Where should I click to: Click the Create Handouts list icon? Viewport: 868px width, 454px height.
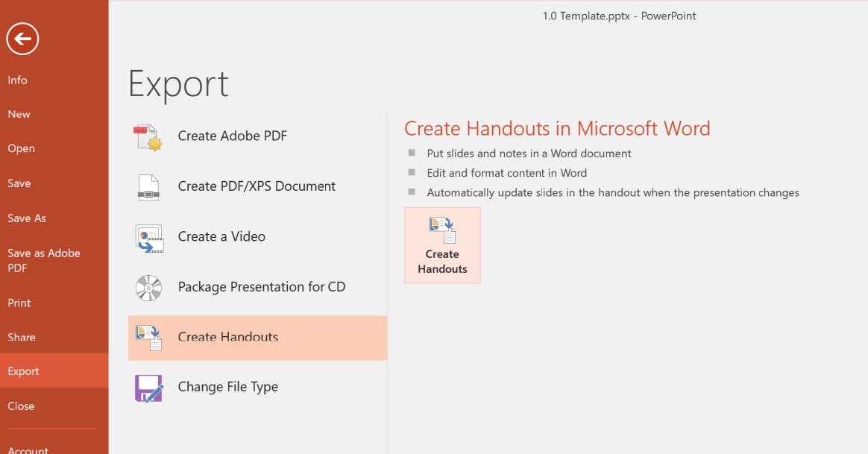148,337
